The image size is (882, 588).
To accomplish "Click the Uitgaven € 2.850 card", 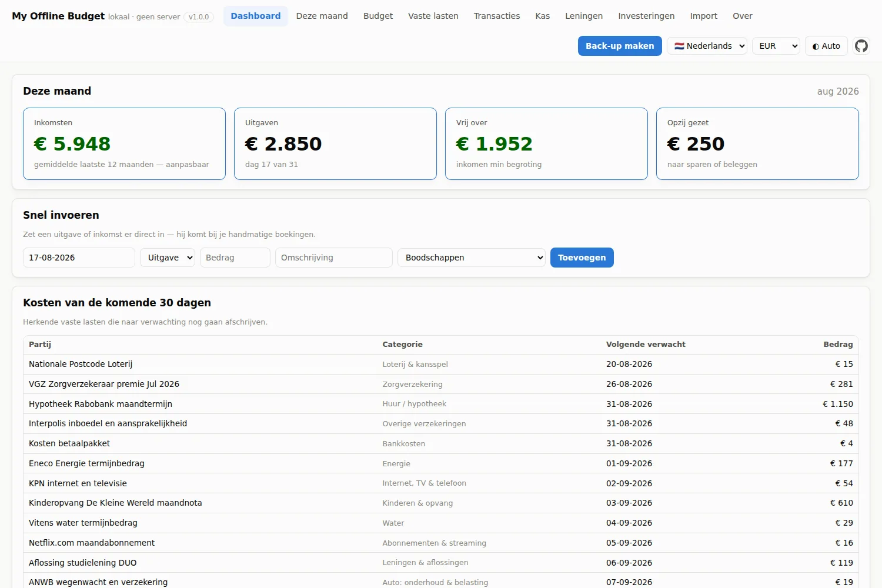I will (335, 143).
